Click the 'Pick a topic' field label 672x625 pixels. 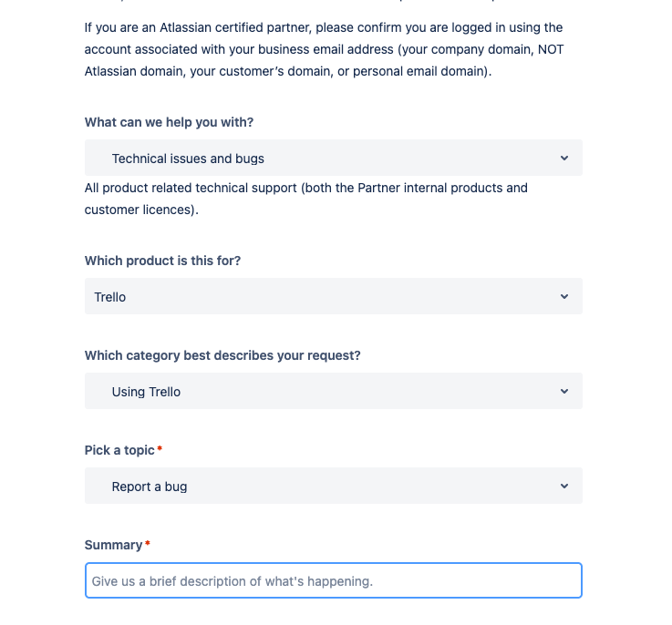click(119, 450)
